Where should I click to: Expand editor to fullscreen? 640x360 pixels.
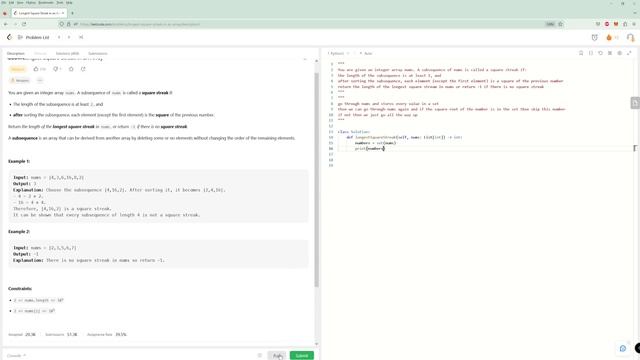[x=629, y=53]
